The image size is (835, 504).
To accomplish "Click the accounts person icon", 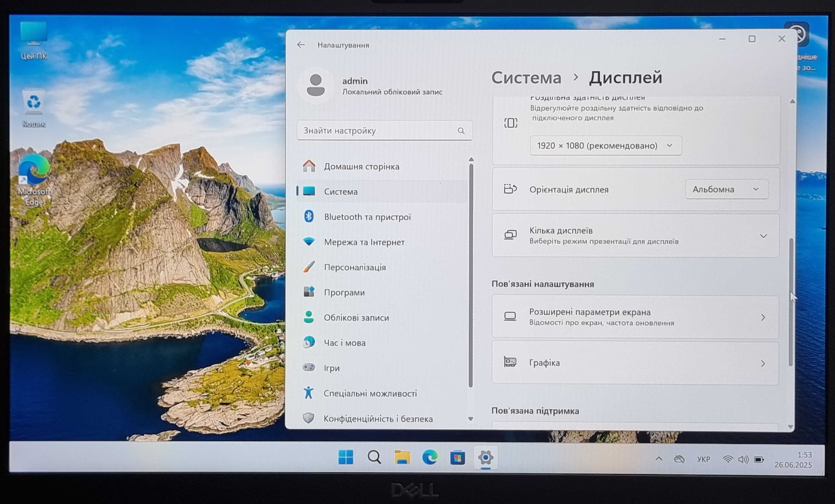I will point(308,317).
